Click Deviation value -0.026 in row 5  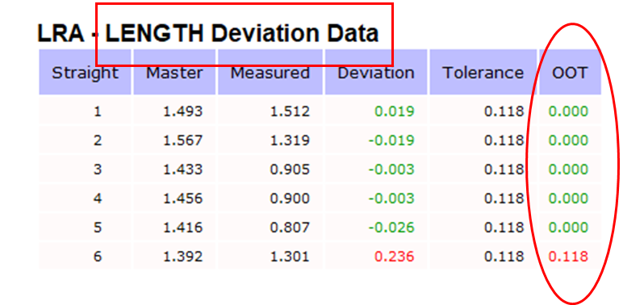click(x=391, y=228)
